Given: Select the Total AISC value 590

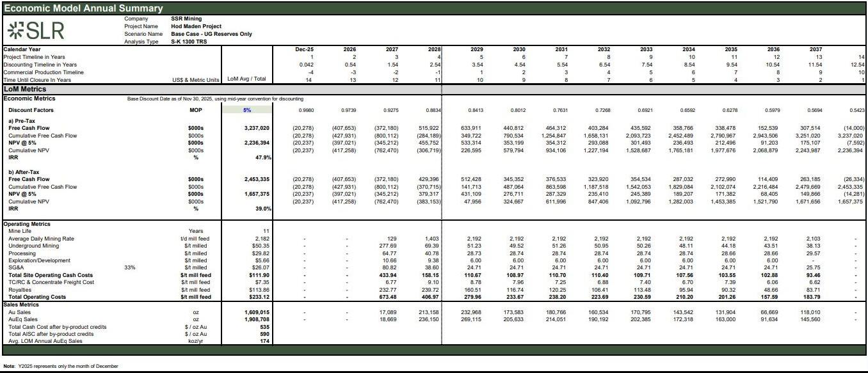Looking at the screenshot, I should tap(264, 334).
